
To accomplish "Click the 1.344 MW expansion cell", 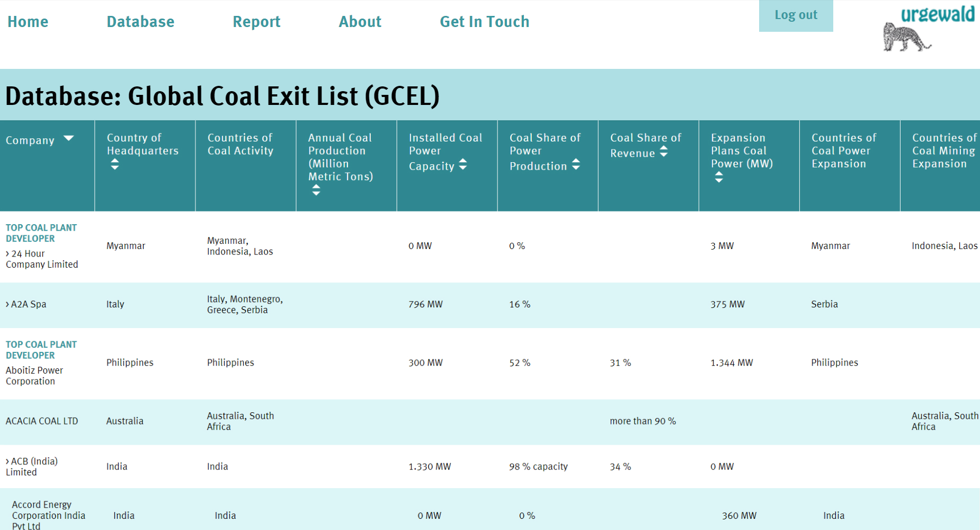I will pos(732,363).
